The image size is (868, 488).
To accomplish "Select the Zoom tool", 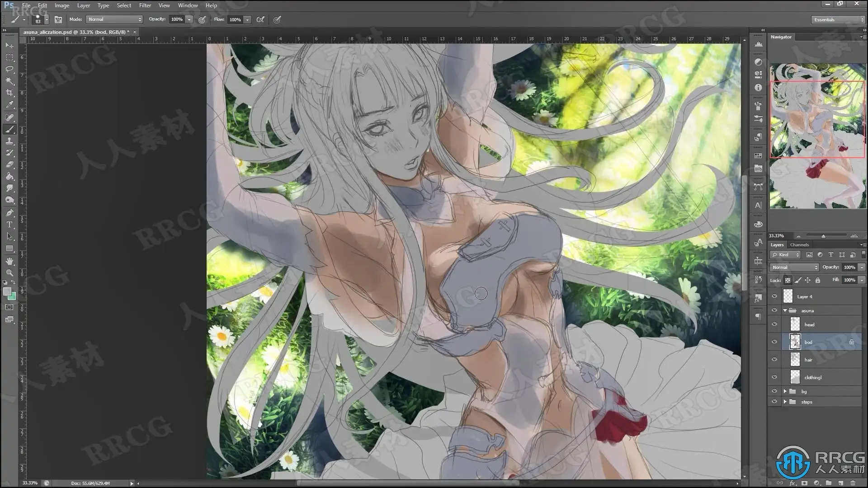I will (x=9, y=273).
